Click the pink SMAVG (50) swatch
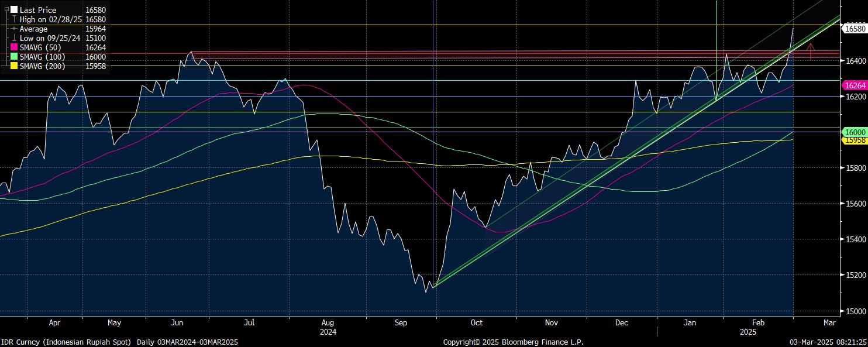868x347 pixels. (14, 47)
